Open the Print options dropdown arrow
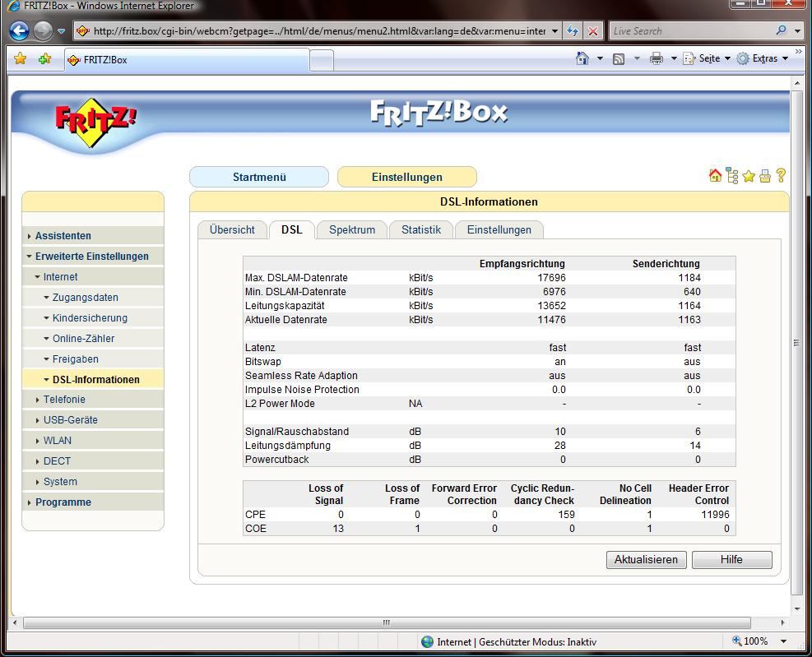 pyautogui.click(x=674, y=58)
